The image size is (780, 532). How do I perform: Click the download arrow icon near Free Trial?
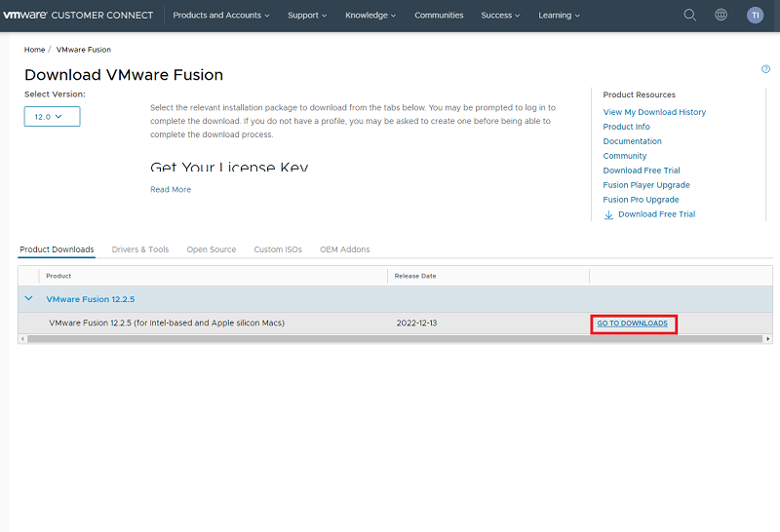(608, 214)
